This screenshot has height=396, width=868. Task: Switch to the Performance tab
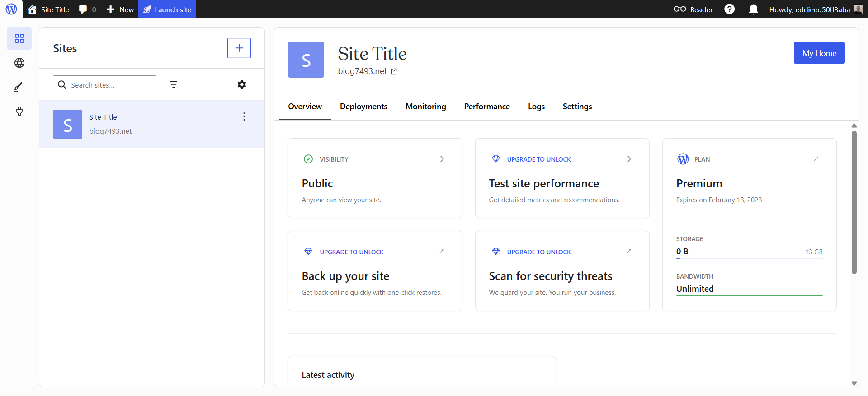[x=487, y=107]
